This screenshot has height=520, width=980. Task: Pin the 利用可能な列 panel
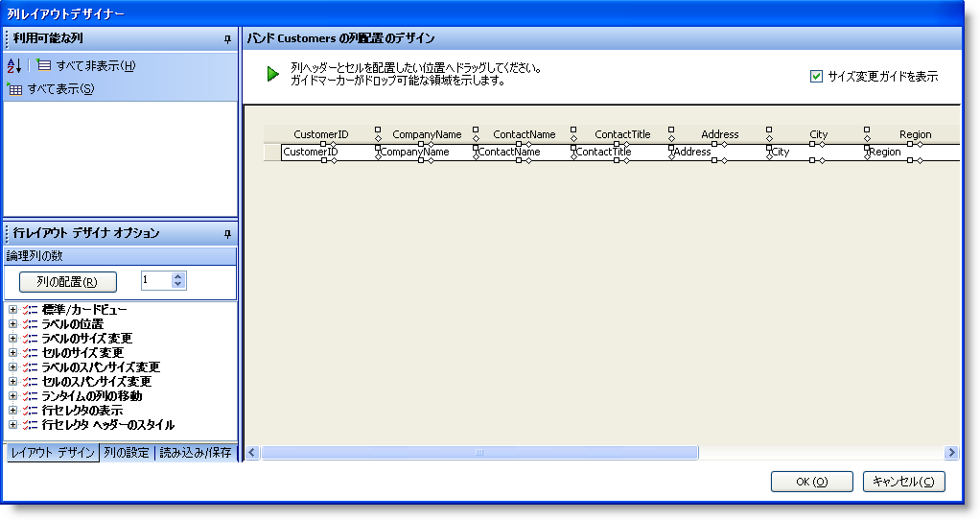pos(227,38)
